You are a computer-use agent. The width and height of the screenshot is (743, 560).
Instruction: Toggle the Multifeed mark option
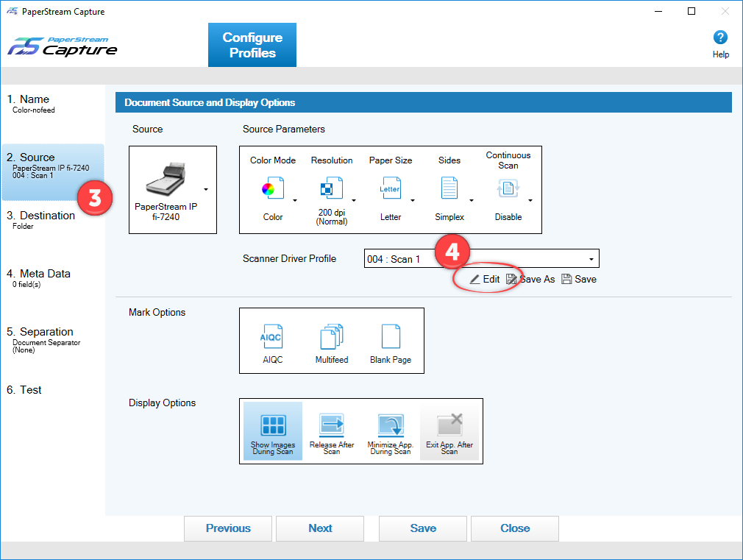[x=332, y=337]
